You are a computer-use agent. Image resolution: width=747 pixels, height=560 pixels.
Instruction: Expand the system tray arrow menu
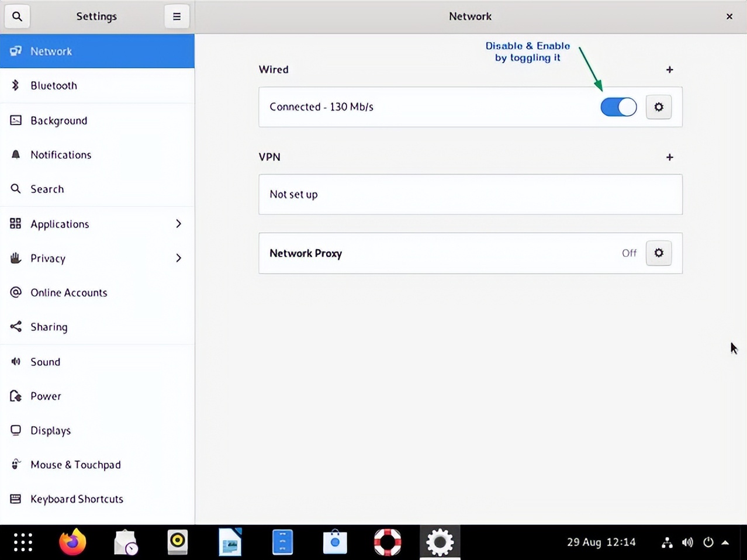(x=725, y=542)
